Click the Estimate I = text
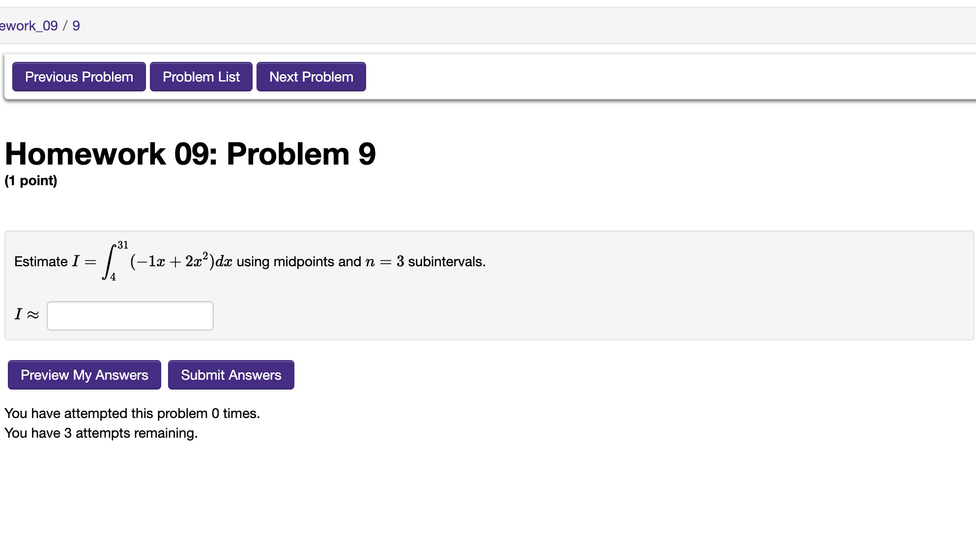Screen dimensions: 976x560 54,262
